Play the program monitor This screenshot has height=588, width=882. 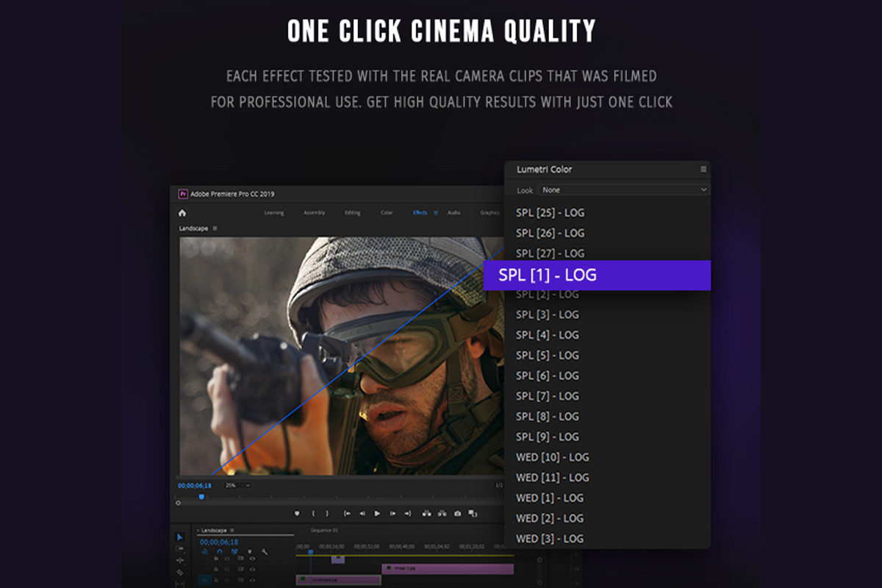tap(377, 513)
